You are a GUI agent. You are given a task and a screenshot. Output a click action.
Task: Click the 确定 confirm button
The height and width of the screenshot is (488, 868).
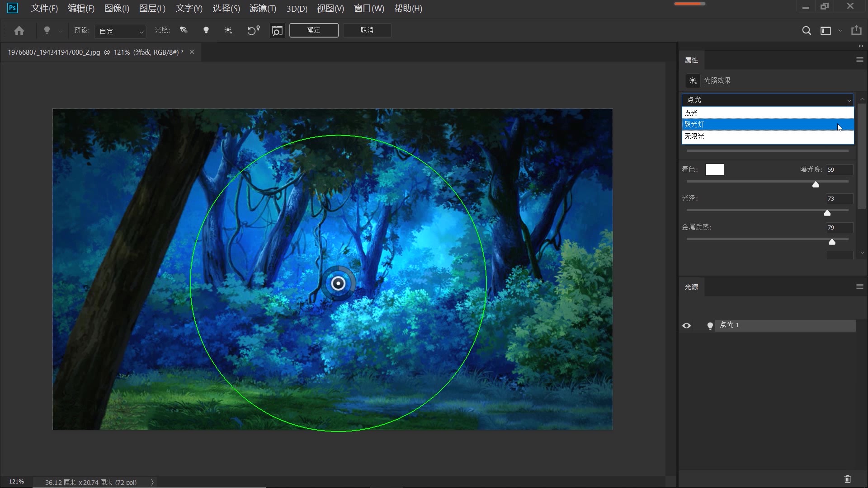314,30
